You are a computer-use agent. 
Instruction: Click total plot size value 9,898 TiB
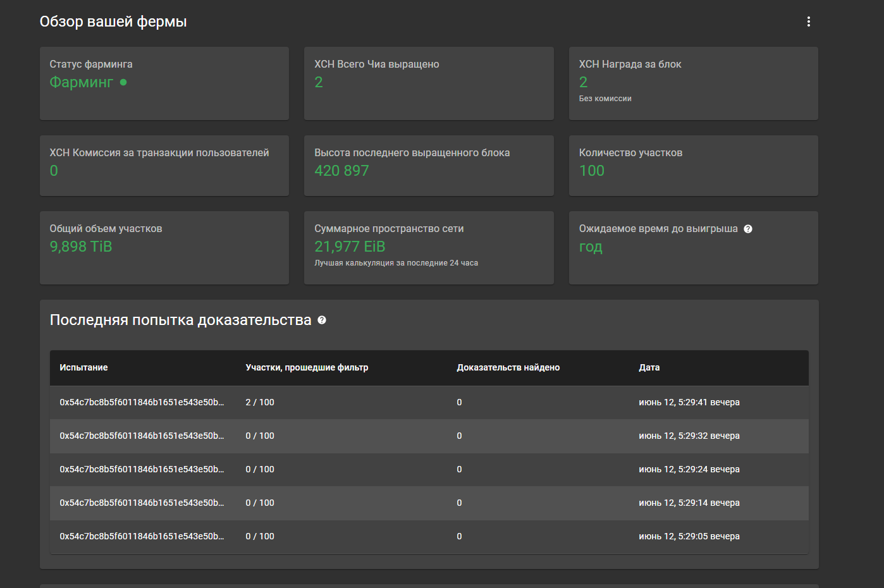tap(81, 247)
